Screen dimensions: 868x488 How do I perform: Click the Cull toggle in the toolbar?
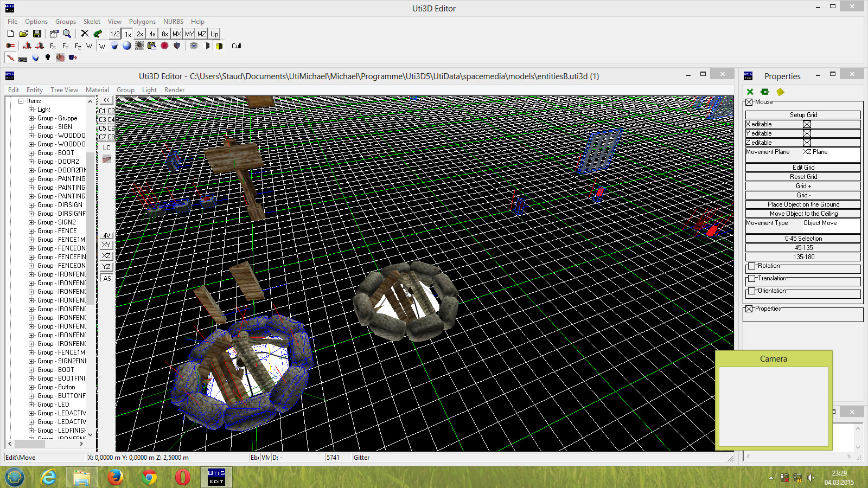[236, 46]
